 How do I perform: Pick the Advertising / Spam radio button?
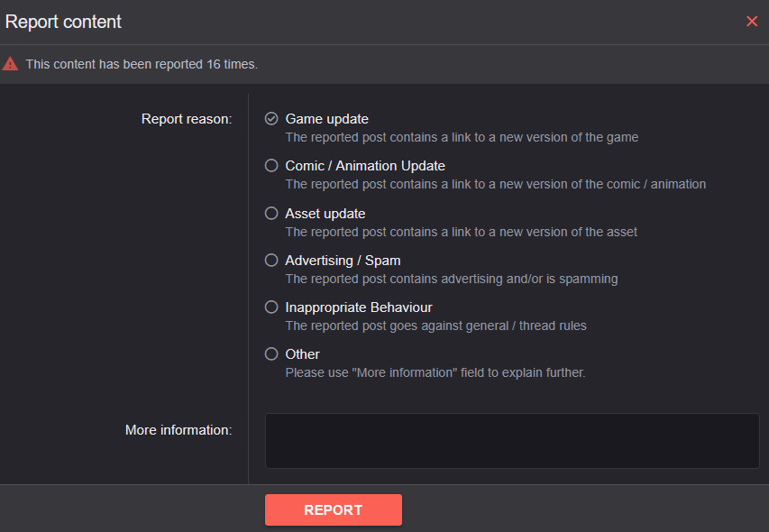click(271, 261)
